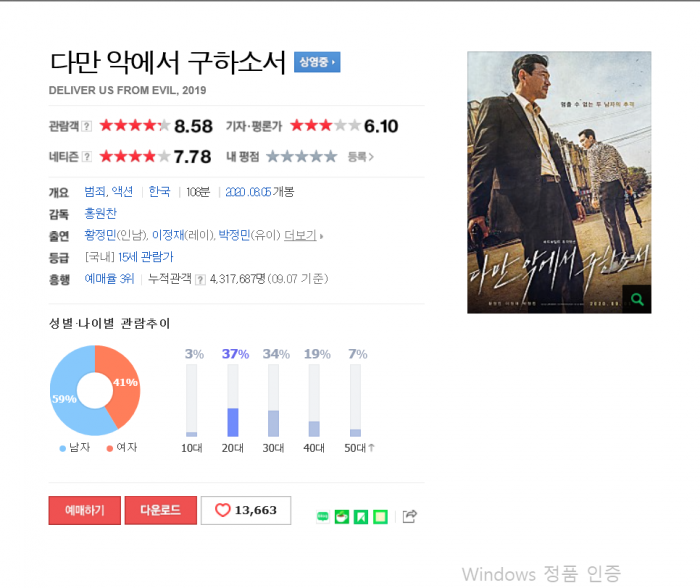
Task: Click the 상영중 now-showing badge
Action: 317,62
